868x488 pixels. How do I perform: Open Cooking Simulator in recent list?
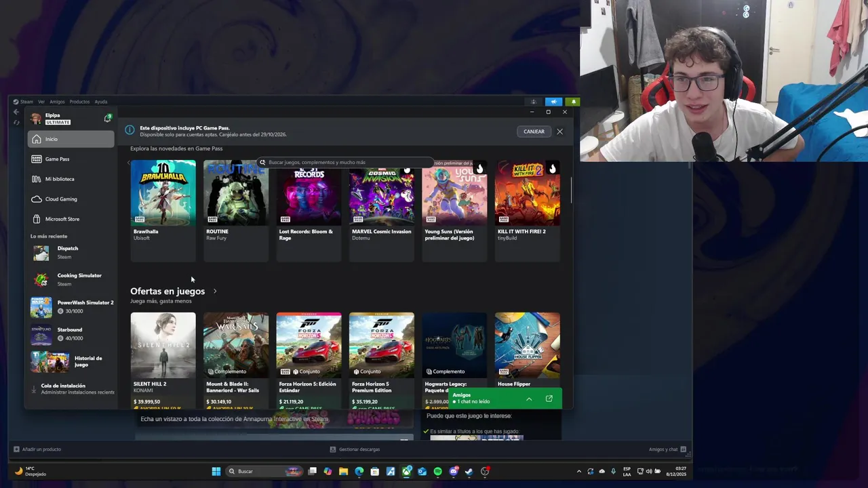[72, 280]
